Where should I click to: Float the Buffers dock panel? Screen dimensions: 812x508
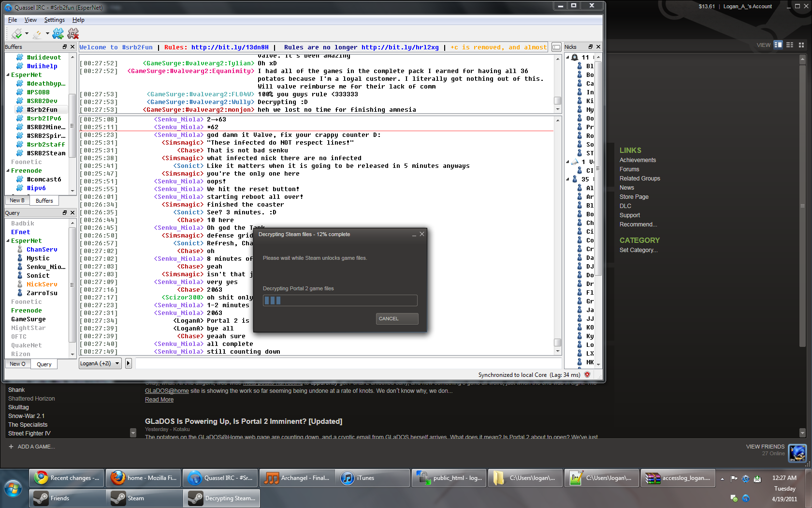[65, 47]
